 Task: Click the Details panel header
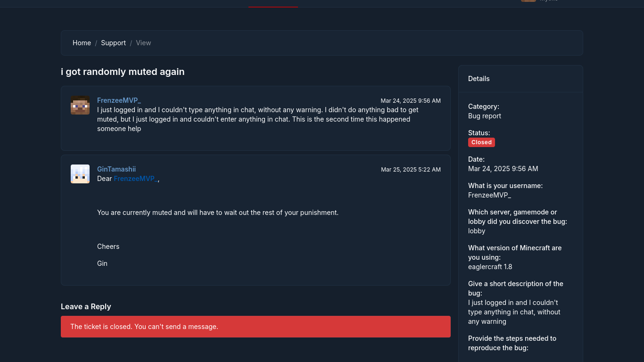coord(520,79)
